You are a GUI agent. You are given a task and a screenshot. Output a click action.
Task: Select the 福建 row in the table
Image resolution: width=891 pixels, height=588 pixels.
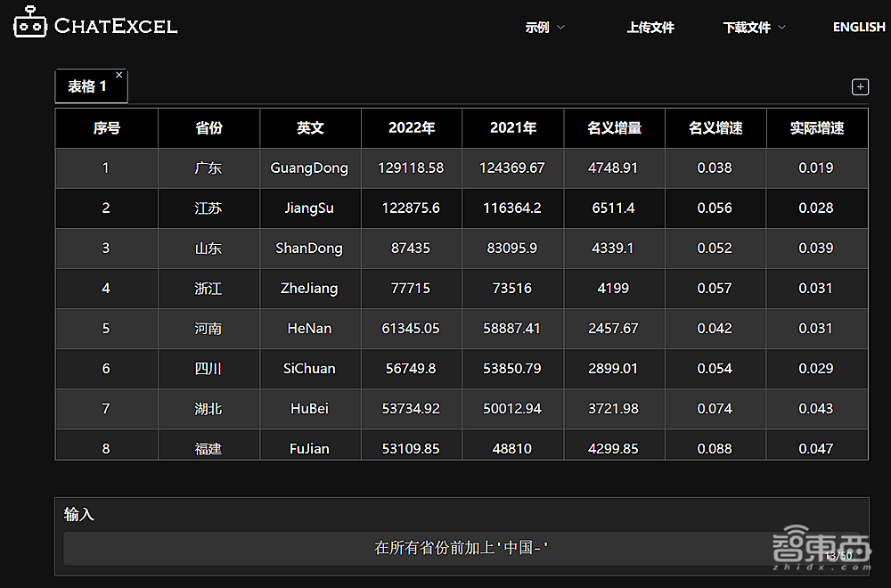208,448
